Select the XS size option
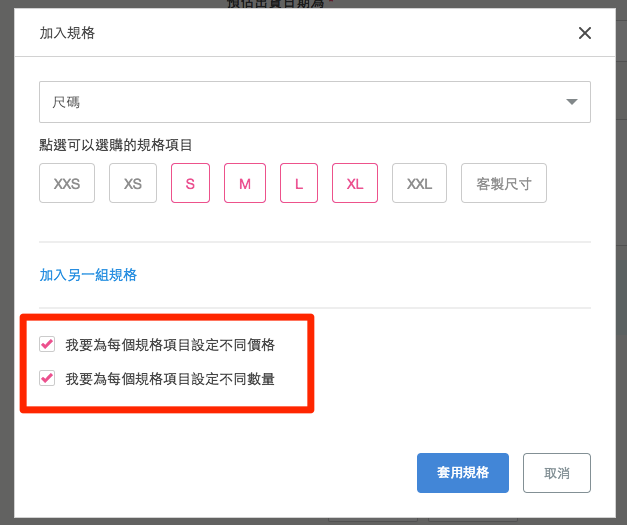 pos(133,183)
